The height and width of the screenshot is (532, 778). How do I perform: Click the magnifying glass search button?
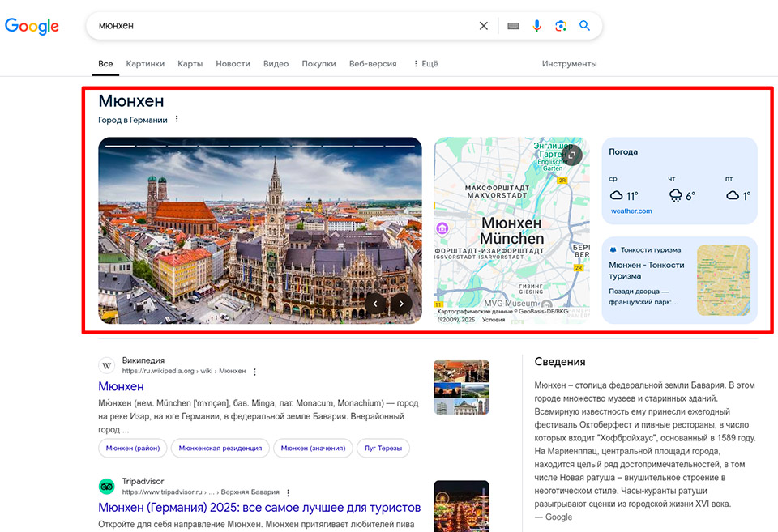(x=584, y=25)
